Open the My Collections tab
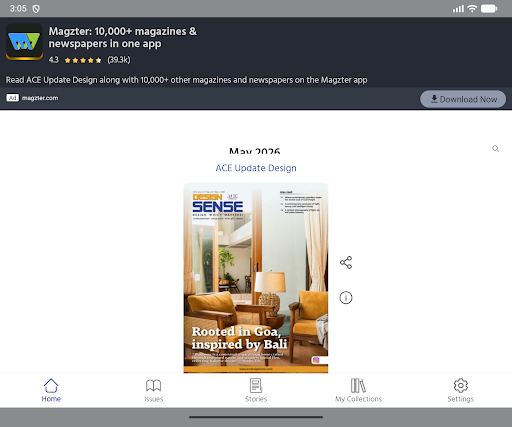Image resolution: width=512 pixels, height=427 pixels. 358,390
